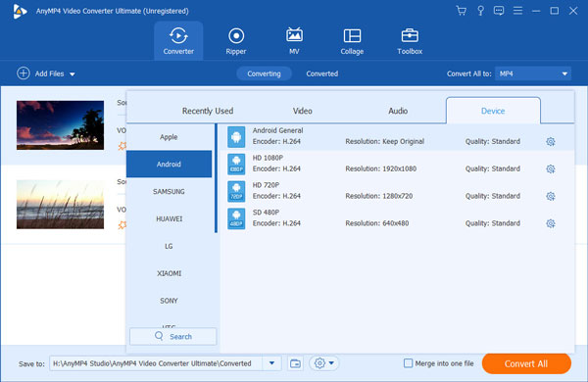Viewport: 588px width, 382px height.
Task: Expand the Save to path dropdown
Action: (271, 363)
